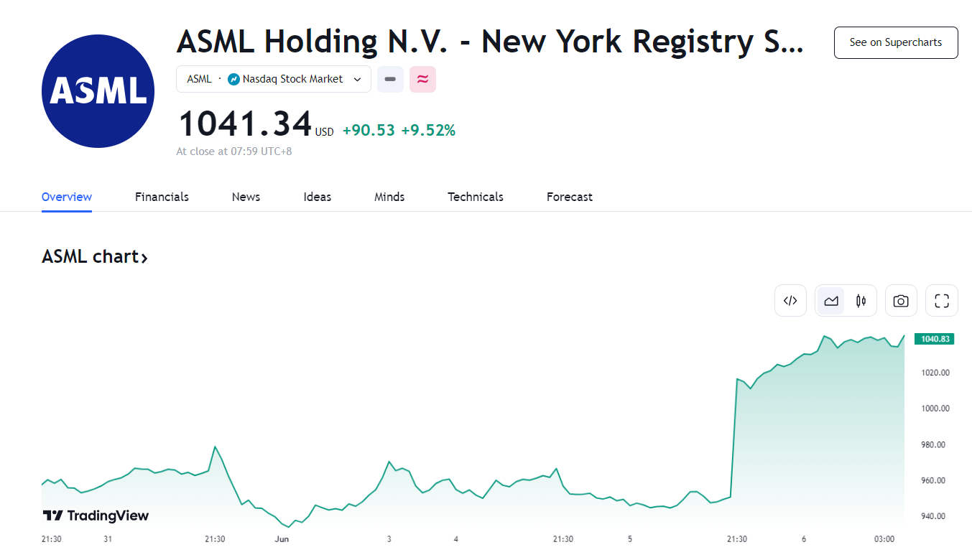Click the round ASML company logo
972x560 pixels.
[x=98, y=91]
